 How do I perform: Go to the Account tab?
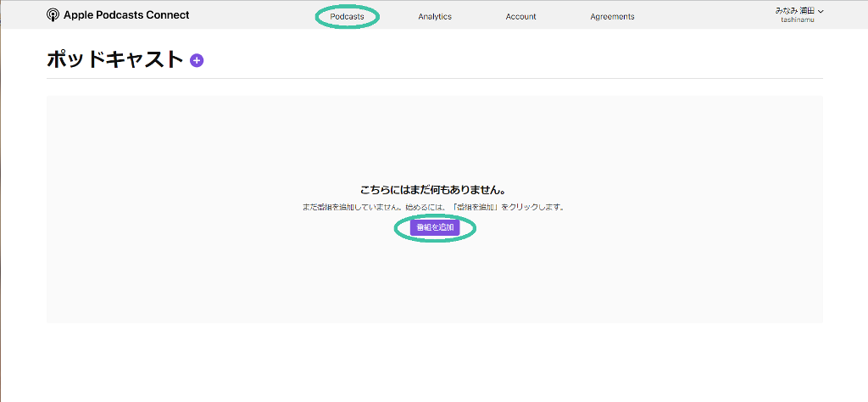(x=521, y=17)
